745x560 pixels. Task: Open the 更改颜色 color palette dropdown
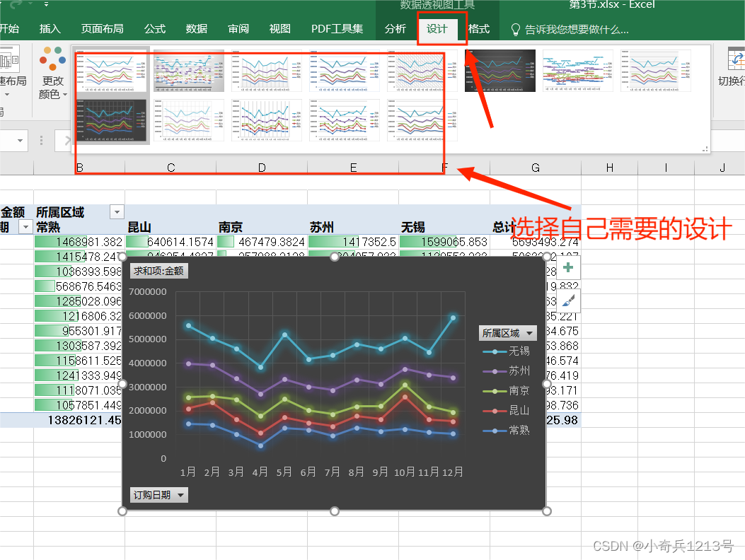(x=53, y=73)
